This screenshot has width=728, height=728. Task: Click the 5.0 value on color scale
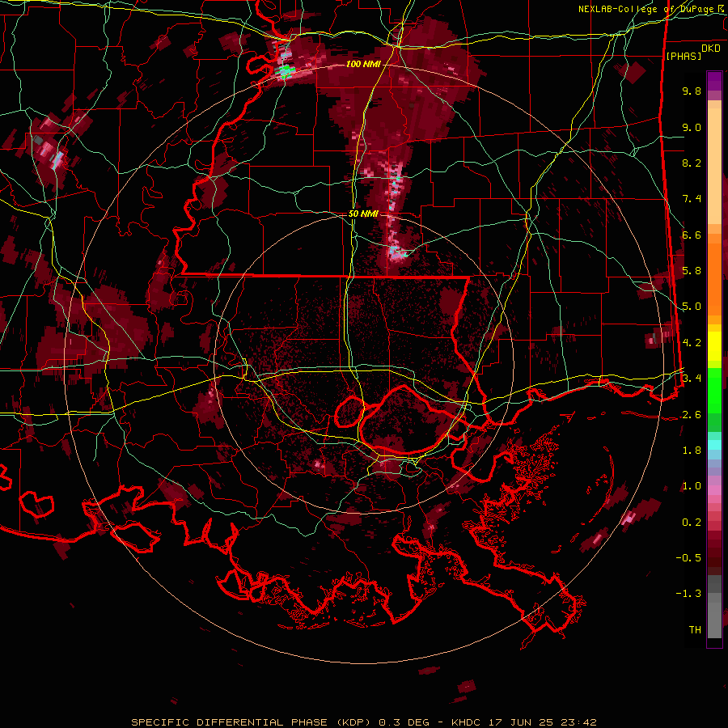tap(692, 307)
